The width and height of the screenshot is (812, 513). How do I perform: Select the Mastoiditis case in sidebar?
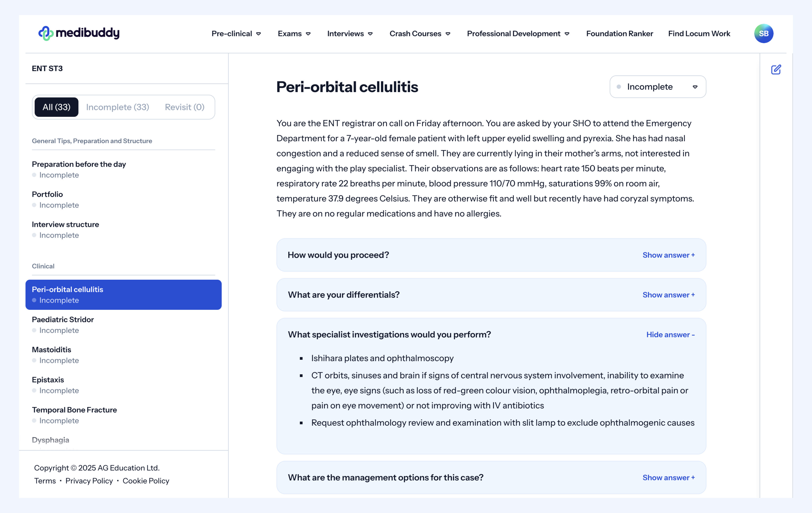pos(52,350)
